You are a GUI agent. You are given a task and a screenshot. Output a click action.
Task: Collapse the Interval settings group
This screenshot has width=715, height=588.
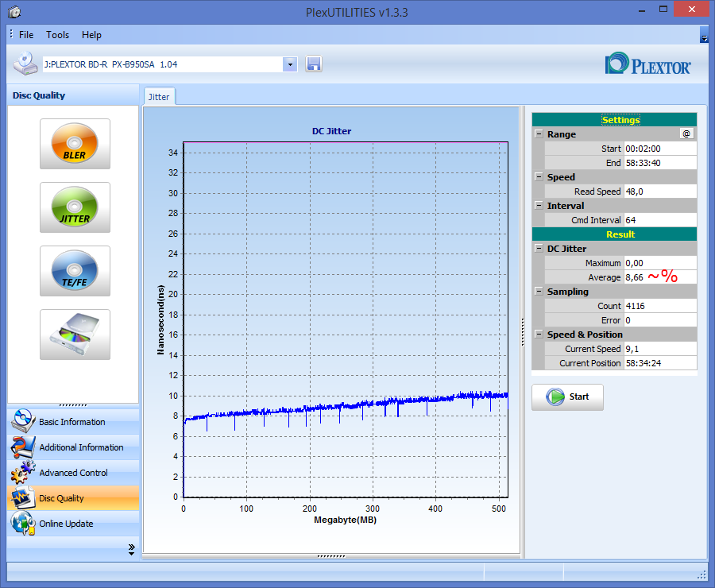[539, 206]
